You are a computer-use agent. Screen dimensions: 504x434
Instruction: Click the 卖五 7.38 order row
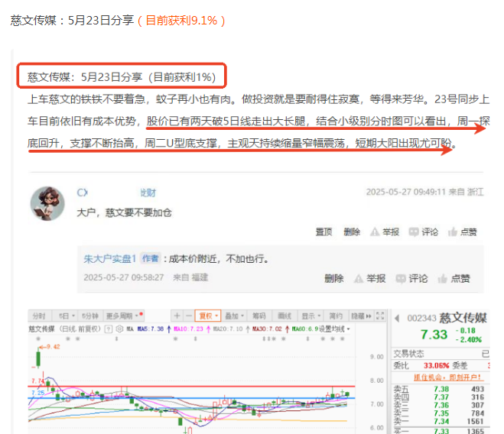click(439, 389)
